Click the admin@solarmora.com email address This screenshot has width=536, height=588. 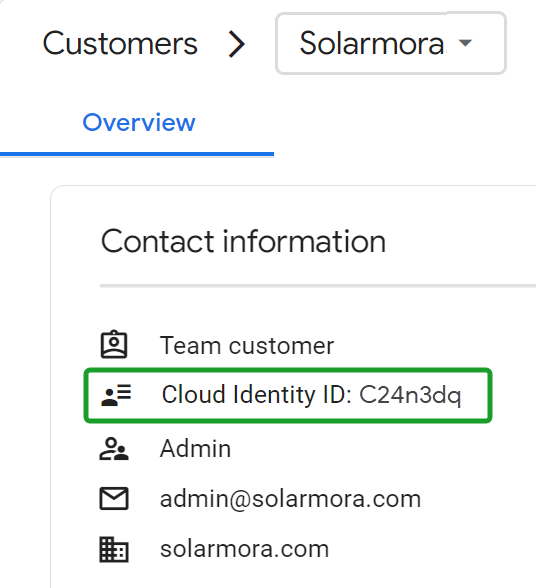click(x=290, y=499)
